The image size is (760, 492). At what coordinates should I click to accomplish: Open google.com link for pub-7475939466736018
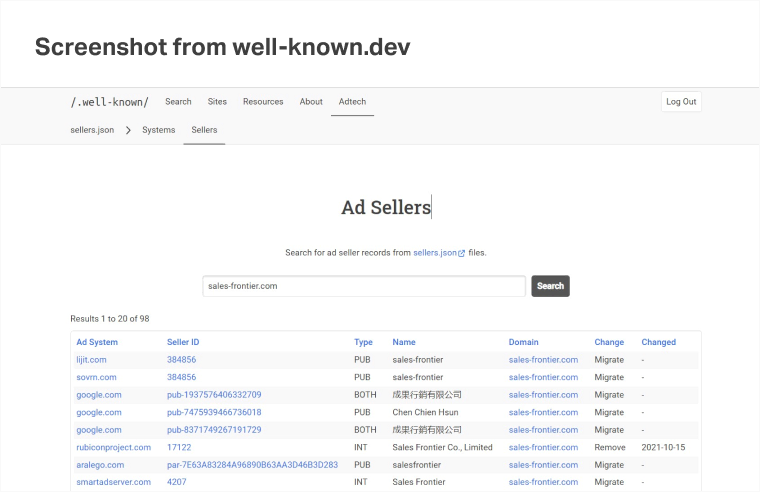tap(99, 412)
